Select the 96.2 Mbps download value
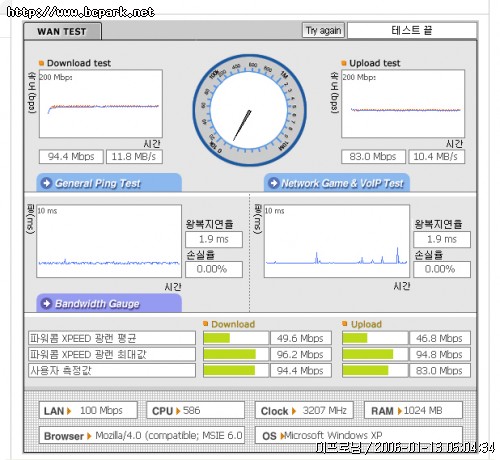 click(301, 354)
